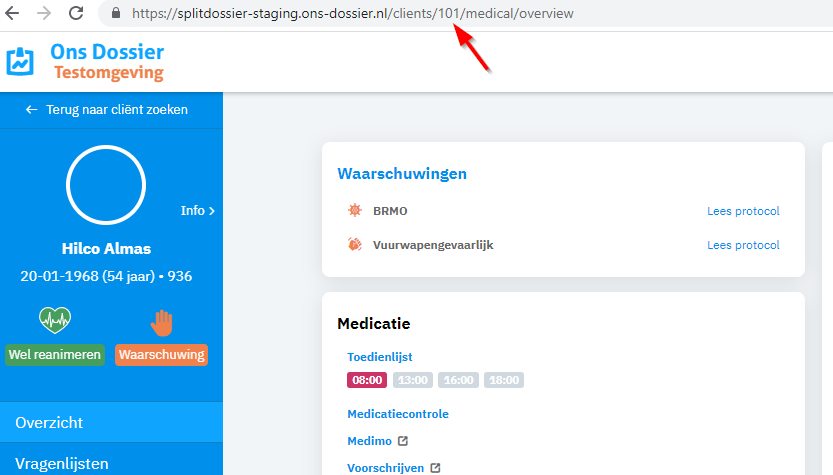833x475 pixels.
Task: Open the Voorschrijven external link
Action: pyautogui.click(x=386, y=468)
